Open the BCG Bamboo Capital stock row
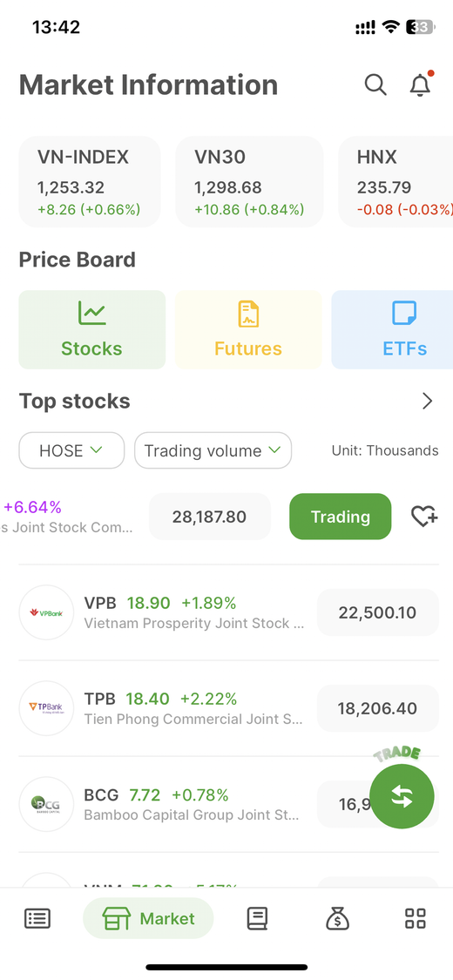 click(x=229, y=804)
